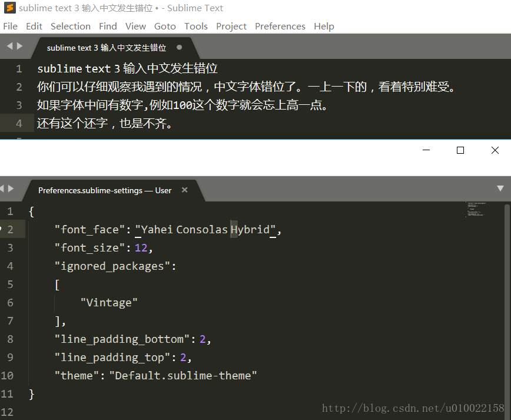
Task: Open the Find menu
Action: 108,26
